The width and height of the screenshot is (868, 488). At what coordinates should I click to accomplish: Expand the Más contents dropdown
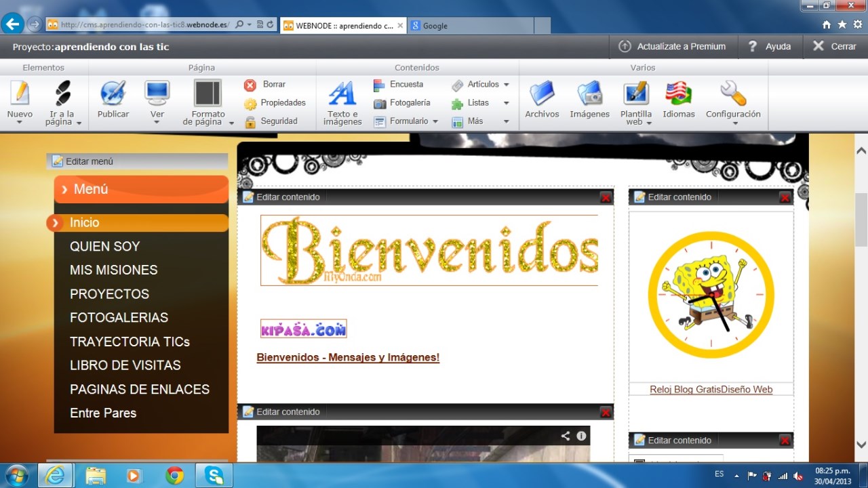coord(506,121)
